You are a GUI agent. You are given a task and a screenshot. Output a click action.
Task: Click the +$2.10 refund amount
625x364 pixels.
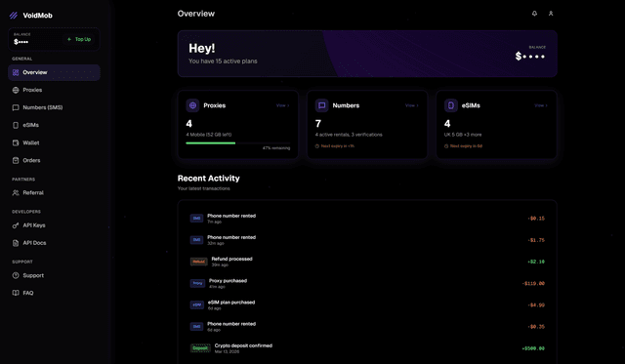(x=536, y=262)
